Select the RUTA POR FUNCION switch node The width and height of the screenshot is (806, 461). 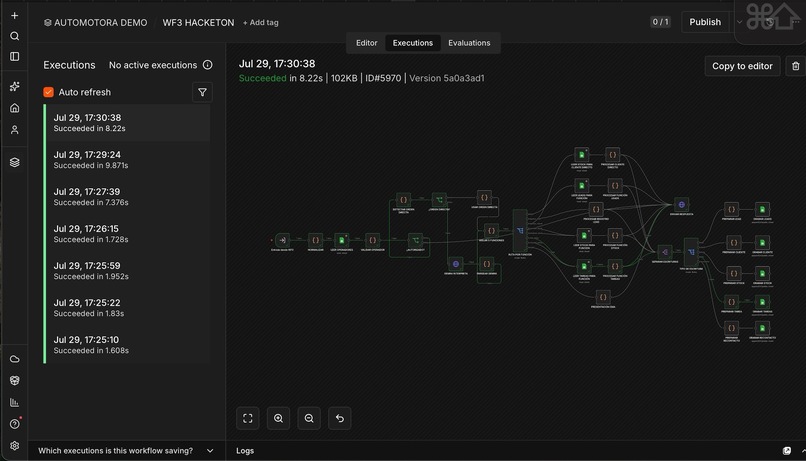(x=520, y=231)
